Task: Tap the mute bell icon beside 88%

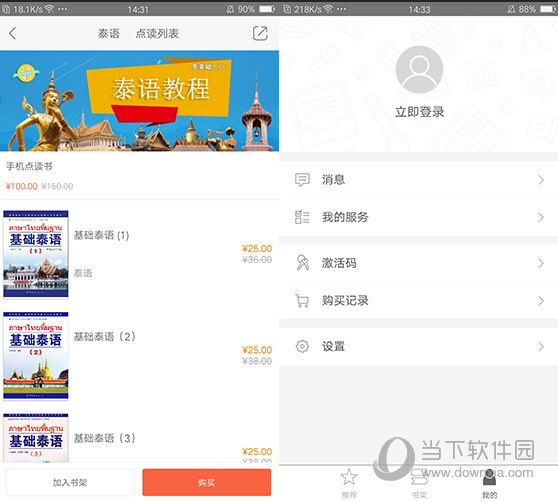Action: tap(511, 9)
